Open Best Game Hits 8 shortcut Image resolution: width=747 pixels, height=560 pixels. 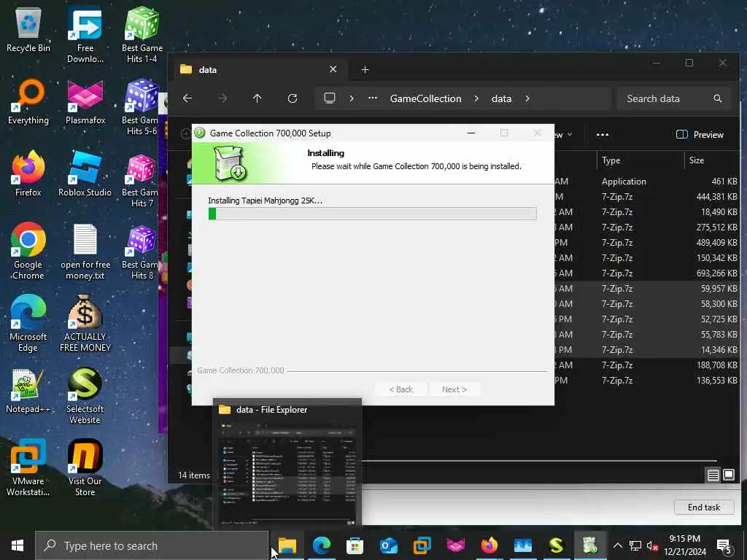tap(139, 252)
